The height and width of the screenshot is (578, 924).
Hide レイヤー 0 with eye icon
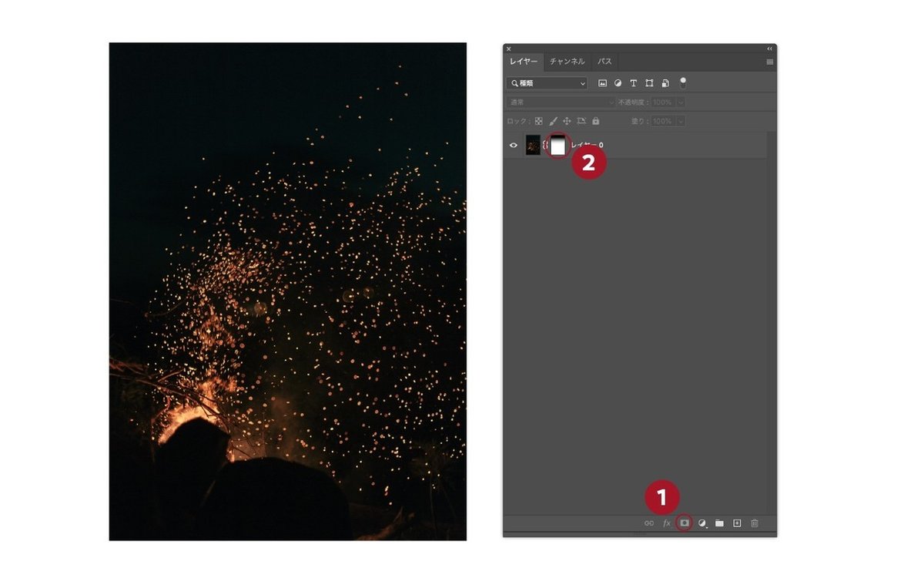tap(514, 145)
